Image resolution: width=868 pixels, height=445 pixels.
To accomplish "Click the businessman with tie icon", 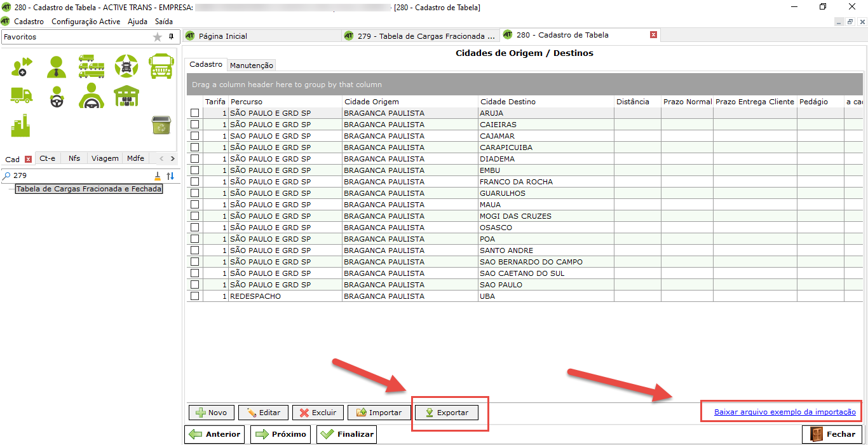I will [56, 65].
